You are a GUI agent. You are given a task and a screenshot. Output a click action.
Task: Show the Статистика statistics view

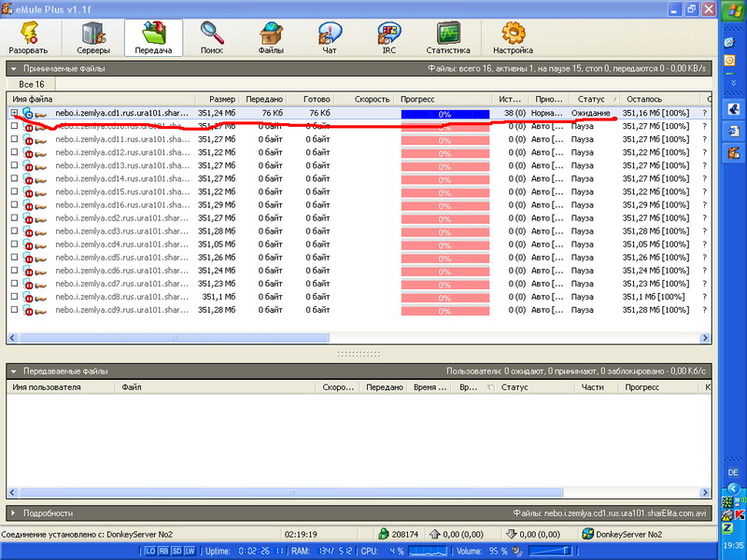(448, 38)
